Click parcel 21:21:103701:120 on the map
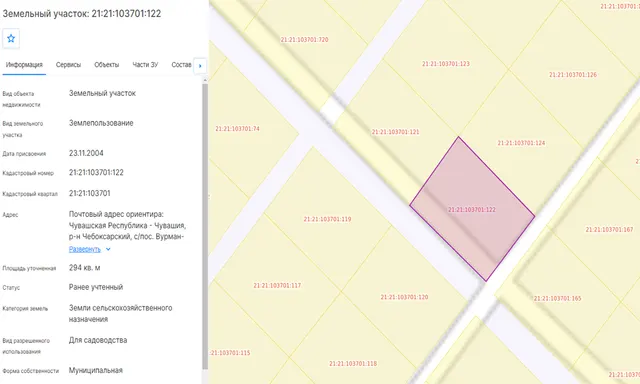640x384 pixels. [x=404, y=297]
